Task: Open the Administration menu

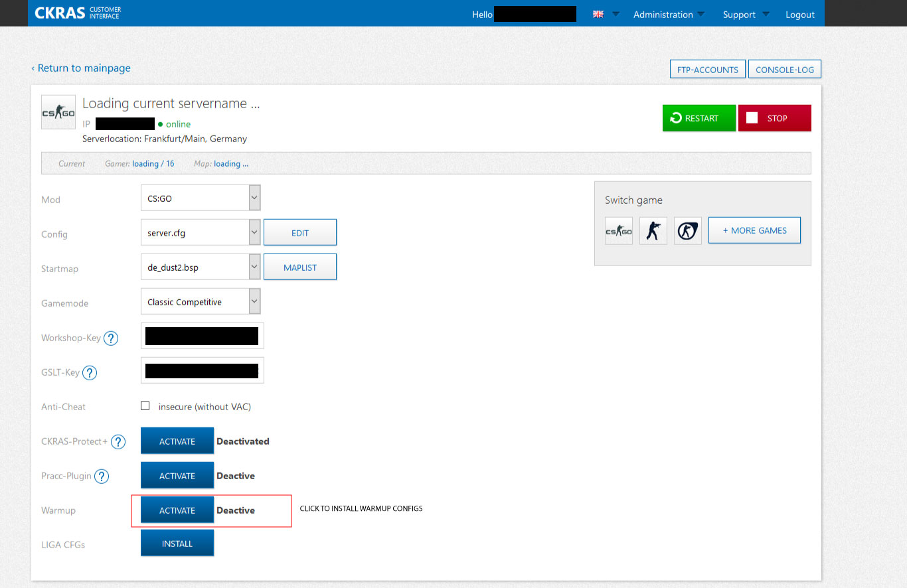Action: [669, 15]
